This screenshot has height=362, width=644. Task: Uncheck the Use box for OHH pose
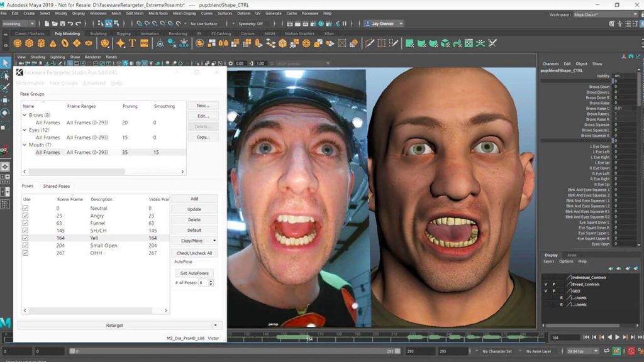tap(25, 253)
